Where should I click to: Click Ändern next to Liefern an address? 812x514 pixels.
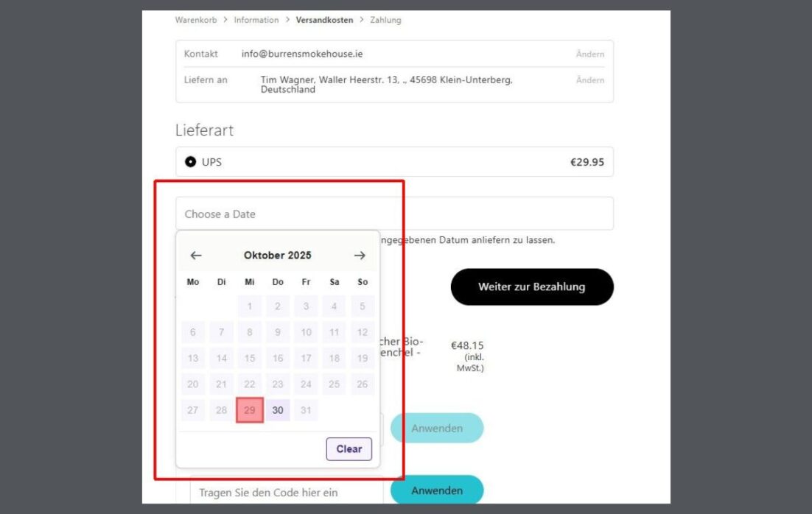coord(589,80)
